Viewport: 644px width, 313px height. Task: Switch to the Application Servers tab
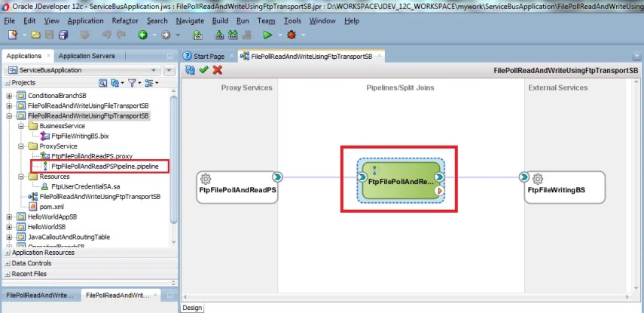pyautogui.click(x=87, y=56)
